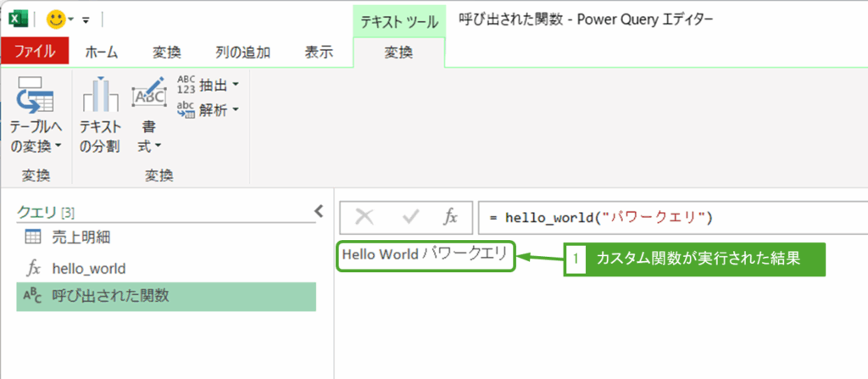
Task: Click the fx formula bar icon
Action: click(x=451, y=217)
